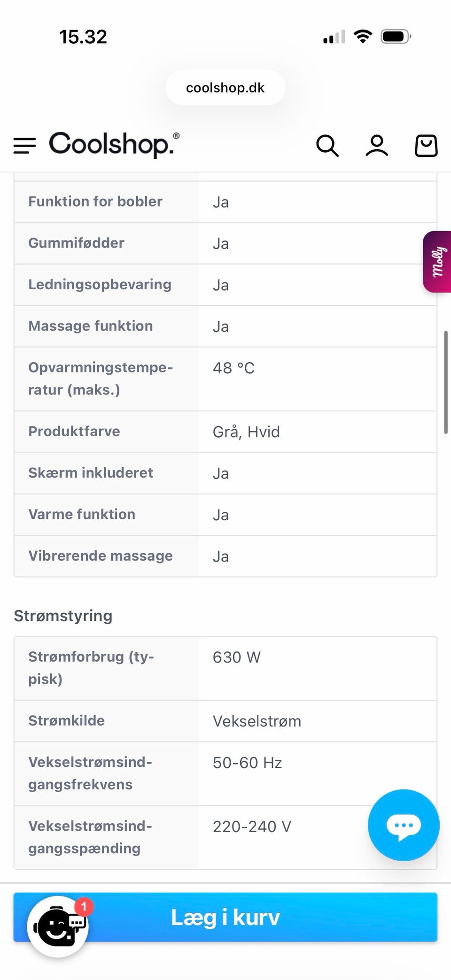Tap the 630 W power value
The height and width of the screenshot is (980, 451).
[x=236, y=657]
